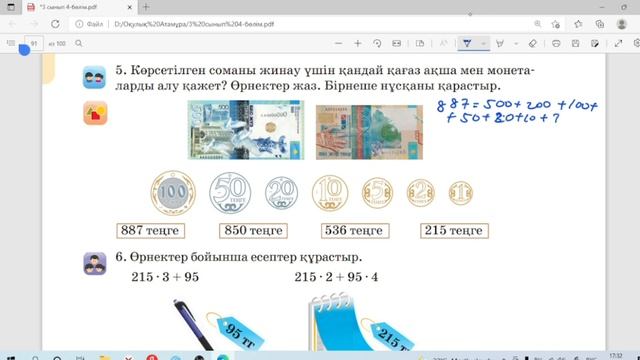Go forward in browser history

click(x=34, y=24)
